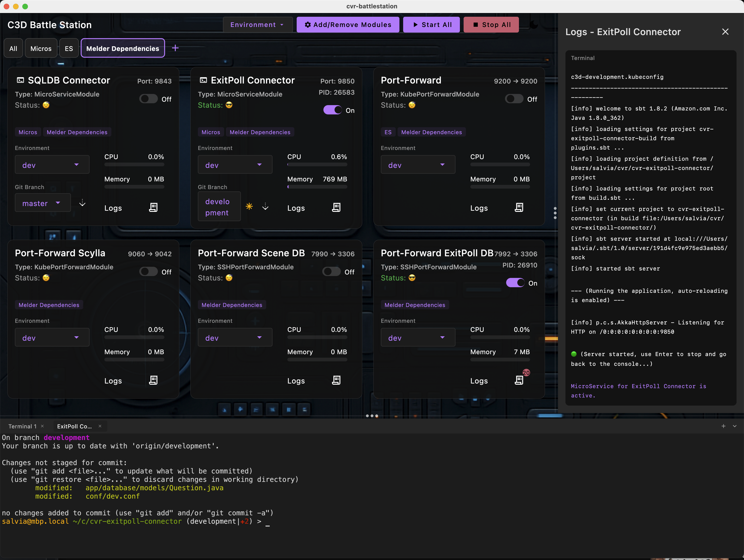Click plus icon to add new tab group
This screenshot has width=744, height=560.
tap(175, 48)
